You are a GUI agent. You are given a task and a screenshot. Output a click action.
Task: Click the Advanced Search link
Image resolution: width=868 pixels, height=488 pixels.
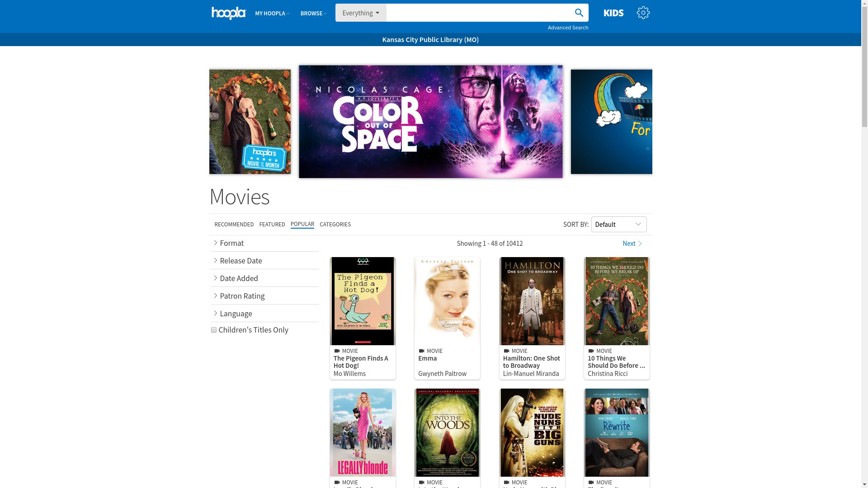click(568, 28)
